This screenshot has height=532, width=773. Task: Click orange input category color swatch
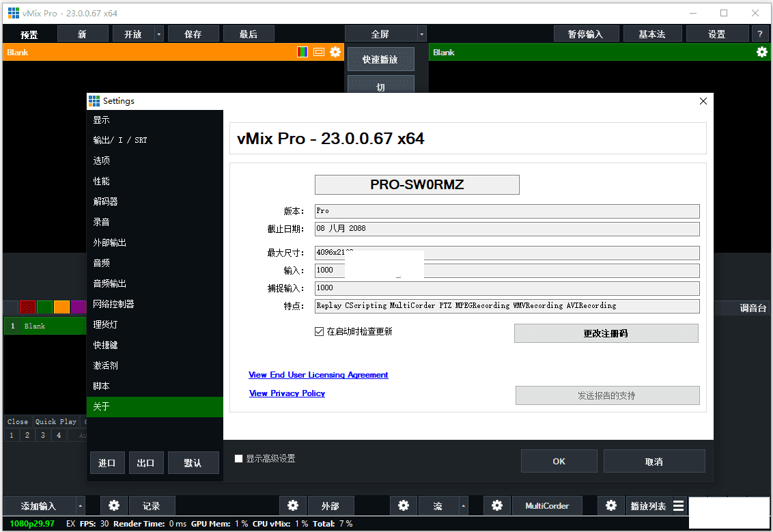pyautogui.click(x=61, y=307)
